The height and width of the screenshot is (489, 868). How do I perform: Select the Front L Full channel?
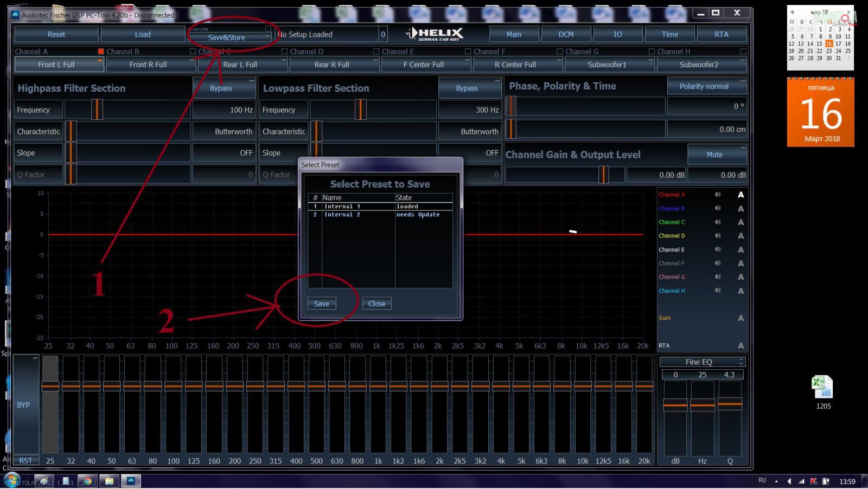(x=59, y=65)
